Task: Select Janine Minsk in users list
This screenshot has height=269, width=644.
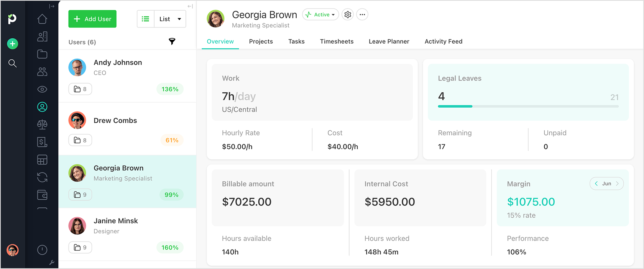Action: click(127, 235)
